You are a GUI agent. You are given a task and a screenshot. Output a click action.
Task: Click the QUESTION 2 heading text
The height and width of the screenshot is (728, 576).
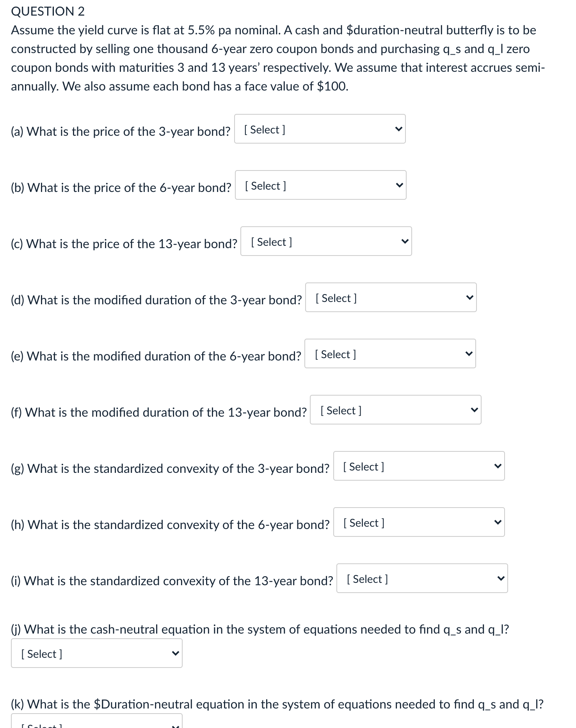48,12
